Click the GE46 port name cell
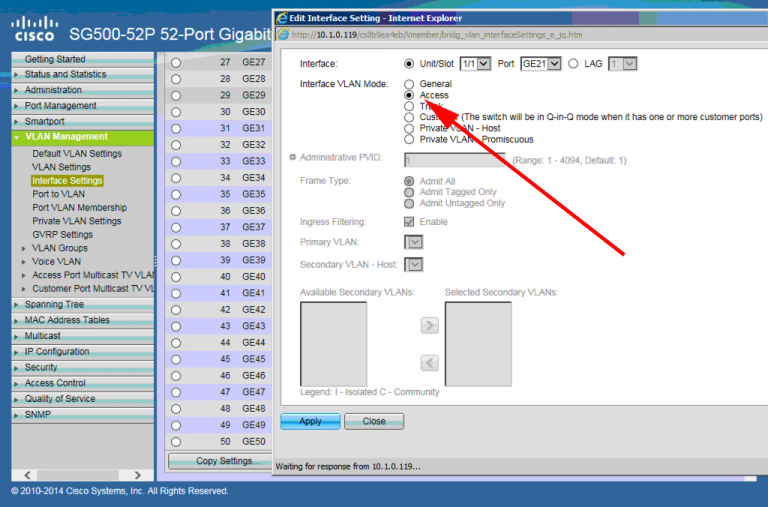The width and height of the screenshot is (768, 507). (254, 376)
